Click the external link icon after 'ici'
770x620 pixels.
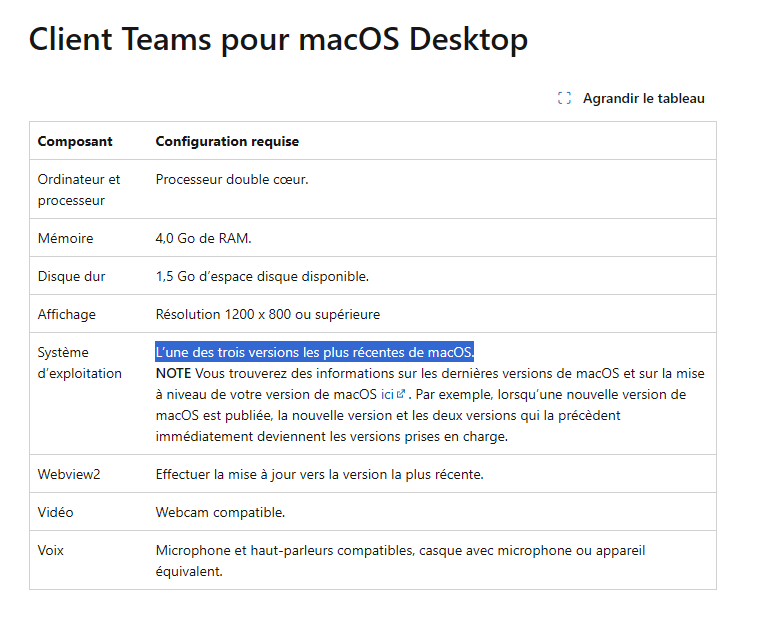[401, 394]
